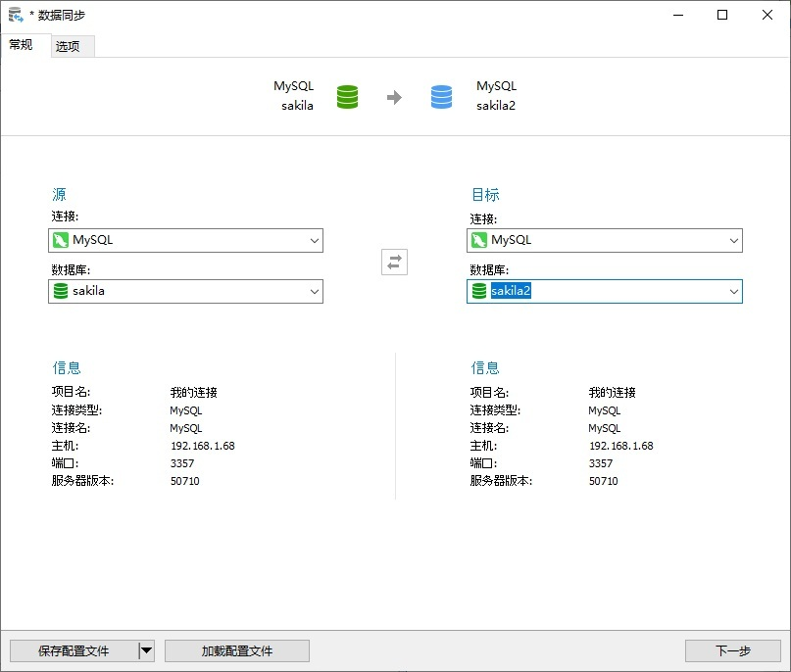The image size is (791, 672).
Task: Click the target 信息 heading
Action: [x=485, y=367]
